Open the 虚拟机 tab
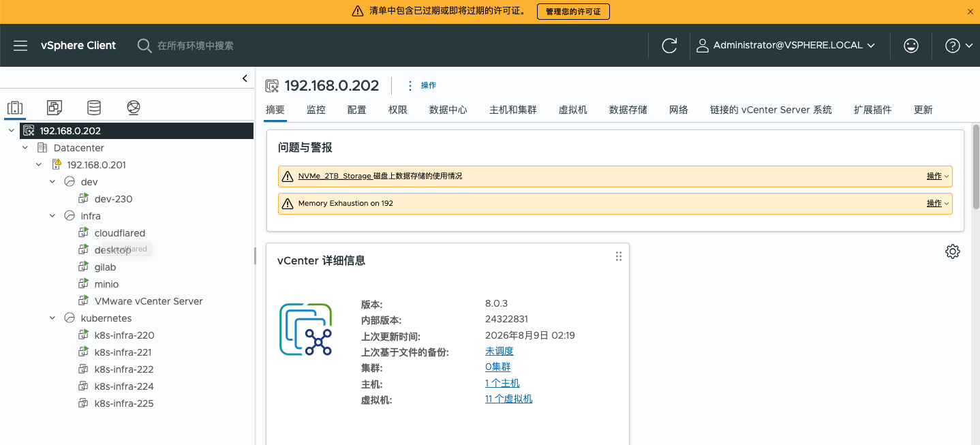The image size is (980, 445). (x=573, y=110)
